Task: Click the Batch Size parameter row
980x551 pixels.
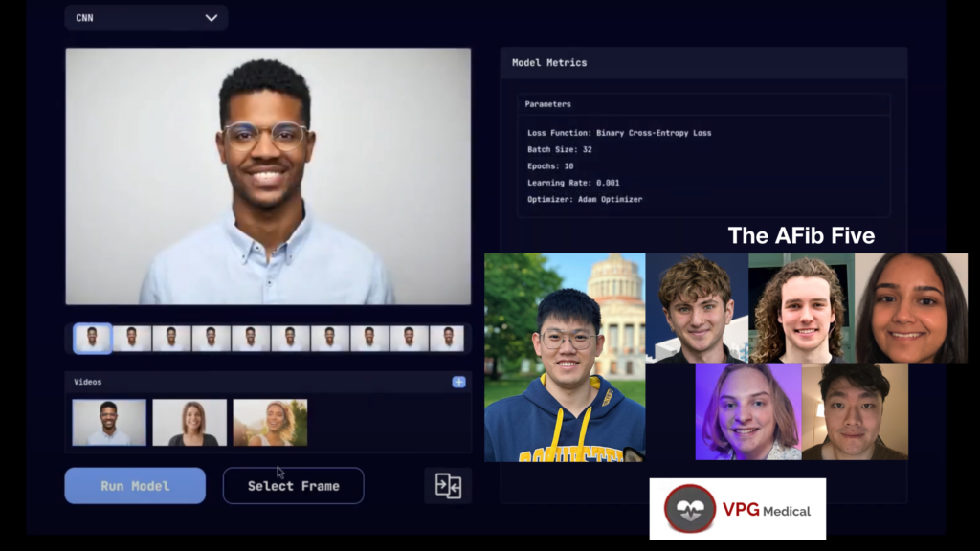Action: (x=560, y=149)
